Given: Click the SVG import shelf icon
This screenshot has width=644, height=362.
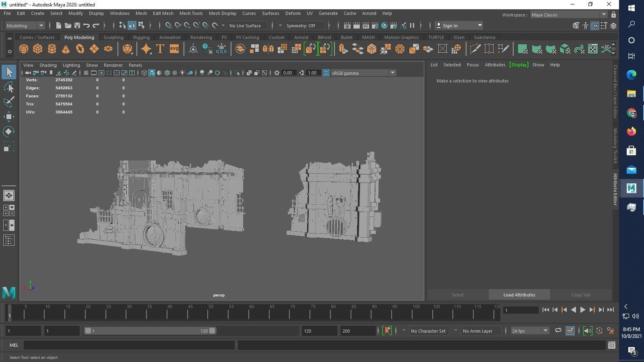Looking at the screenshot, I should pyautogui.click(x=174, y=49).
